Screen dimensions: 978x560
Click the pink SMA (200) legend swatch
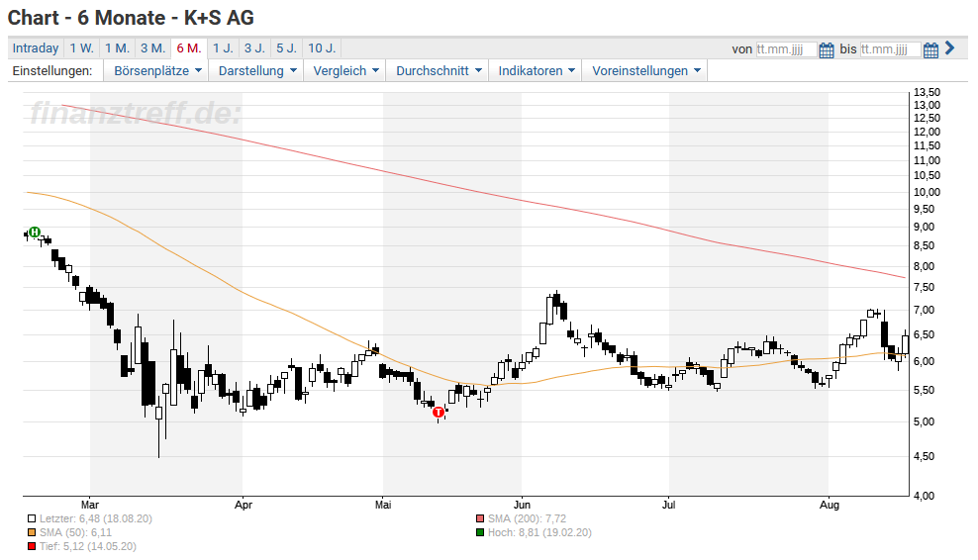point(480,518)
